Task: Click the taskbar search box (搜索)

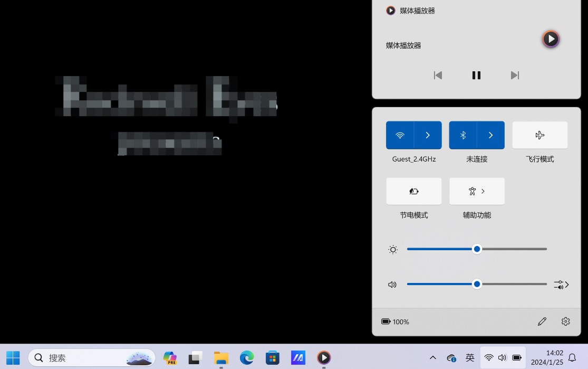Action: tap(84, 357)
